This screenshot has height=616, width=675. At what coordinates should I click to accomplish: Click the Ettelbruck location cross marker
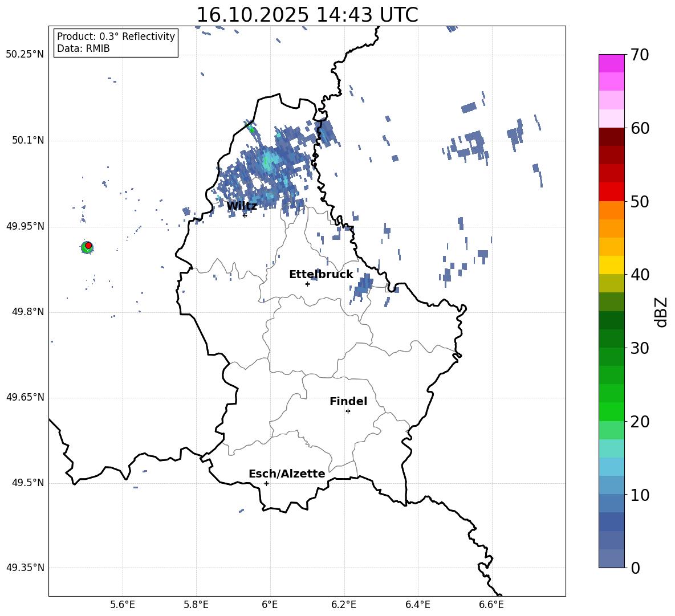307,284
